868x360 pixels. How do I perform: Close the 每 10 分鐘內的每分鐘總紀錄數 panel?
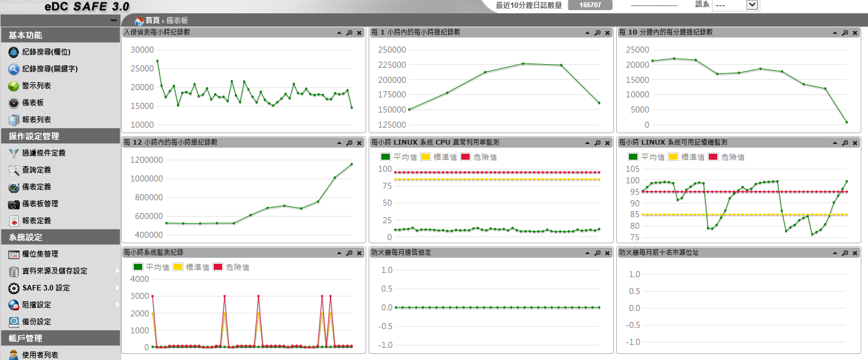pyautogui.click(x=855, y=33)
